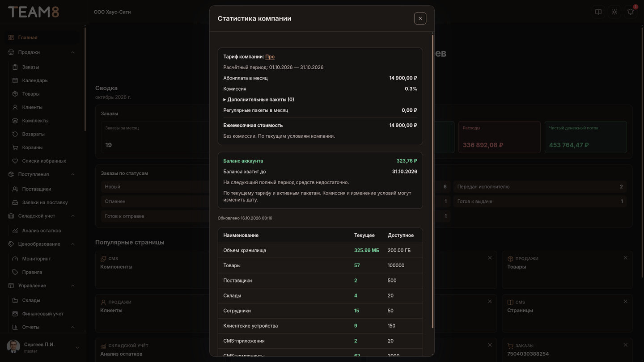644x362 pixels.
Task: Open Финансовый учет menu item
Action: (44, 314)
